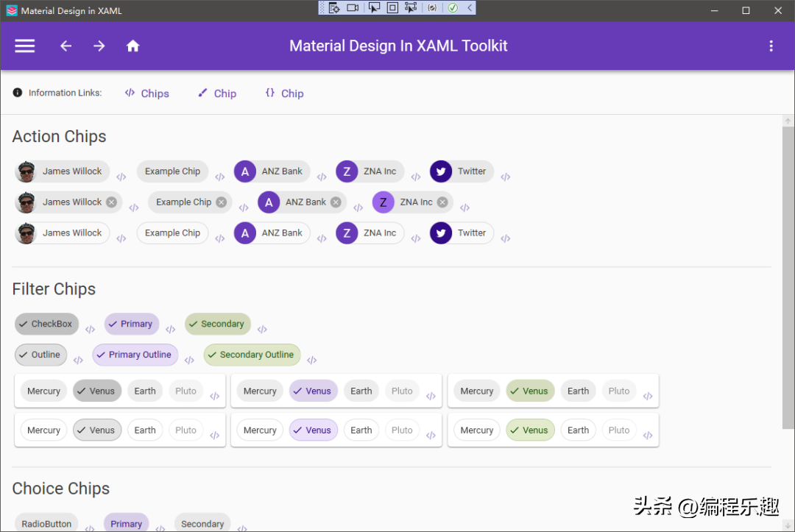Click the forward arrow navigation icon
Viewport: 795px width, 532px height.
[x=99, y=46]
